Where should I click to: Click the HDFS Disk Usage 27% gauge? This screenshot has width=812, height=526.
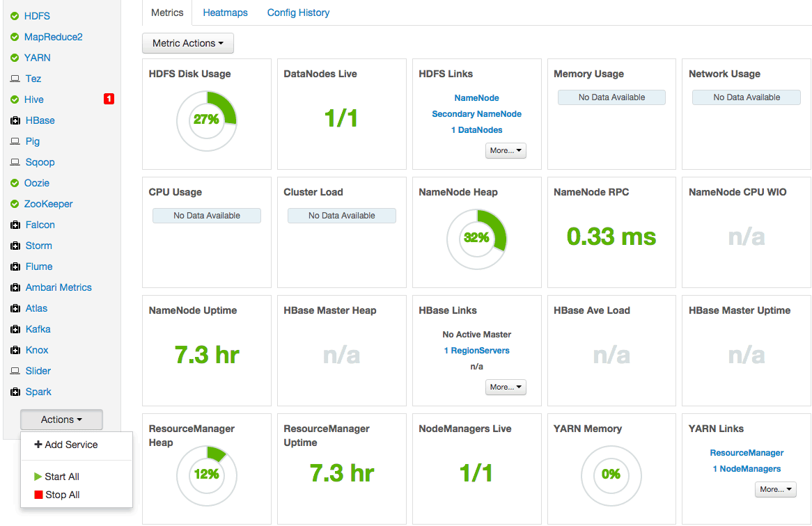[207, 121]
